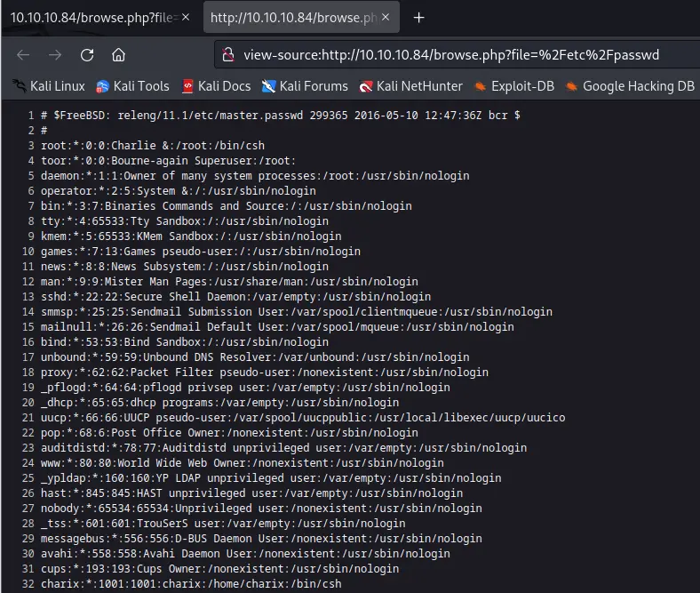Click the operator:*:2:5:System line
This screenshot has height=593, width=700.
[179, 191]
